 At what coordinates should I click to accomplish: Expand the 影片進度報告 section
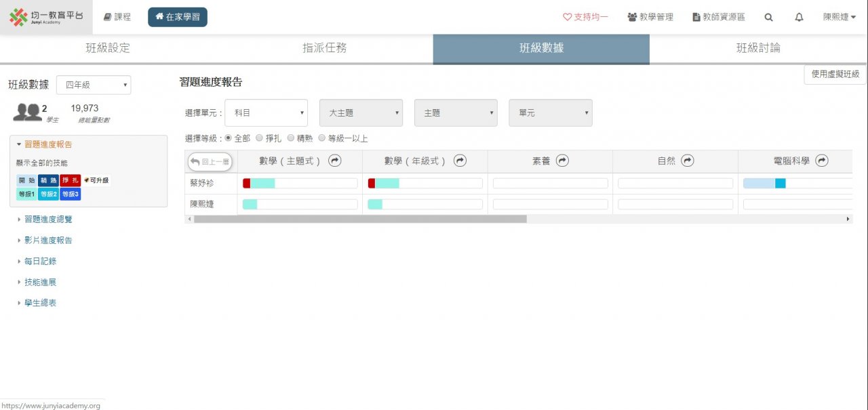tap(48, 240)
